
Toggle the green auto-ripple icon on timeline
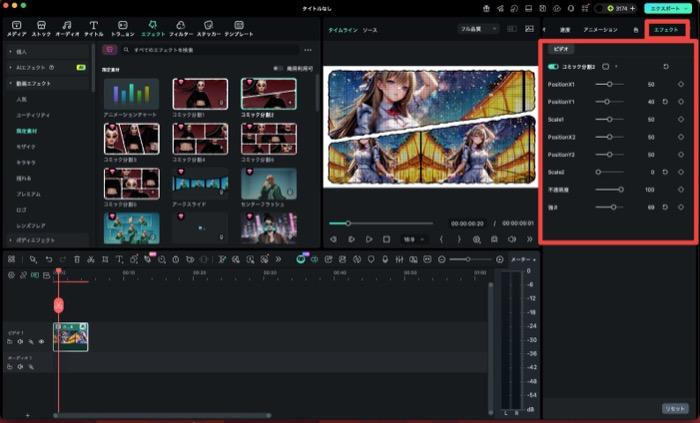35,275
